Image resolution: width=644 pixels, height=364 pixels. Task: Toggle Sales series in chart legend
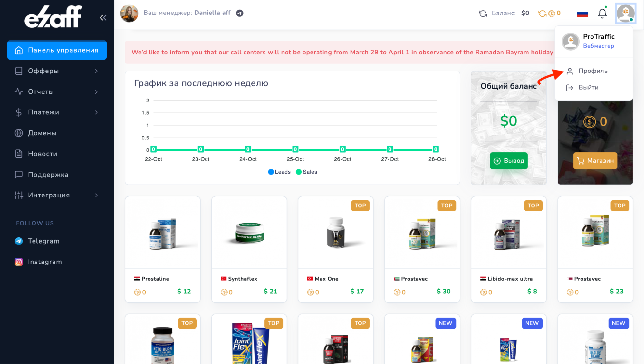[x=306, y=172]
